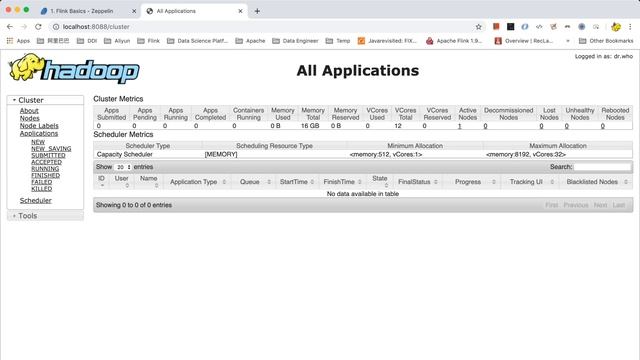Close the Flink Basics - Zeppelin tab
The image size is (640, 360).
pyautogui.click(x=134, y=11)
